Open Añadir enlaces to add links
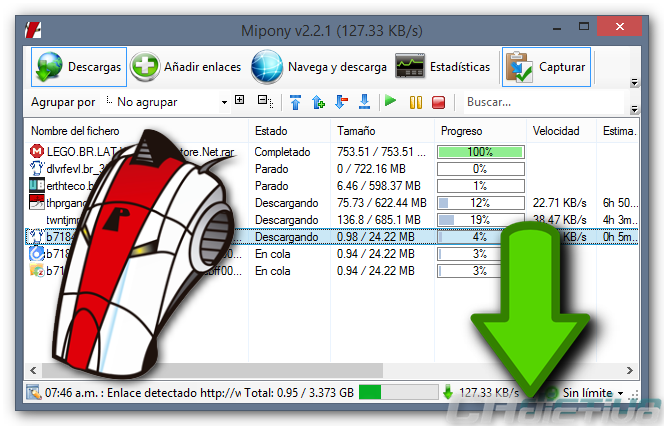 pos(185,67)
